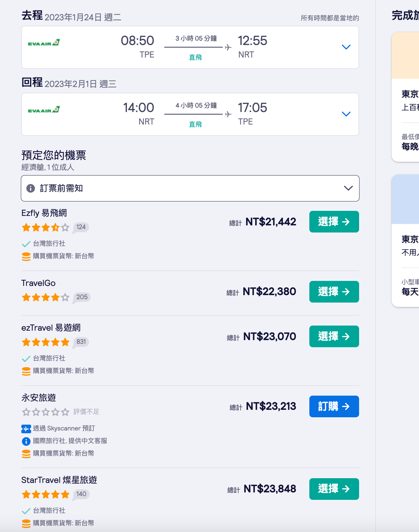The width and height of the screenshot is (419, 532).
Task: Click the EVA Air logo on outbound flight
Action: (44, 43)
